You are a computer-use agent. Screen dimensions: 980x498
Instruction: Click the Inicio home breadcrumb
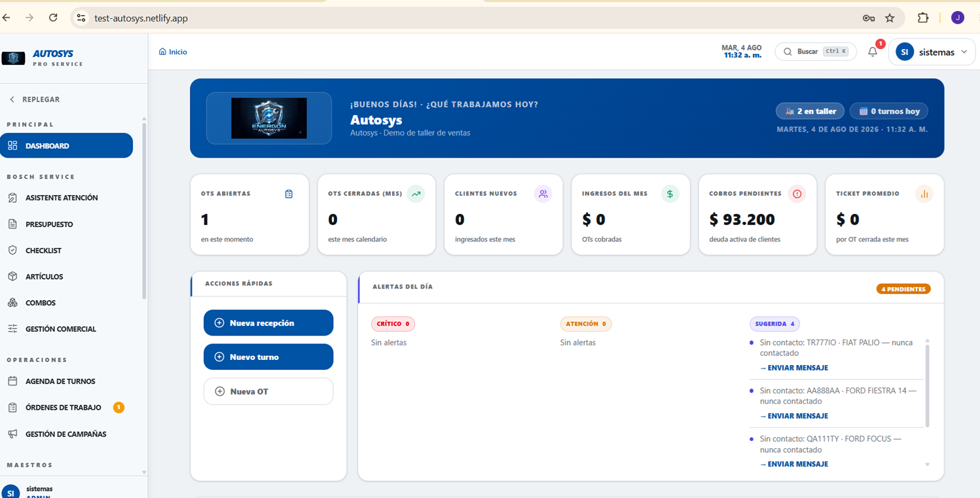[173, 52]
